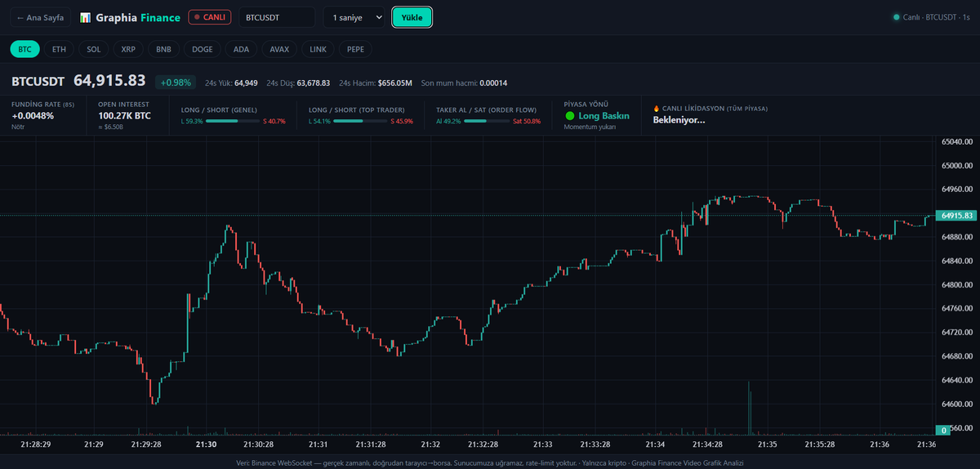
Task: Click the Bekleniyor... liquidation status text
Action: pos(679,119)
